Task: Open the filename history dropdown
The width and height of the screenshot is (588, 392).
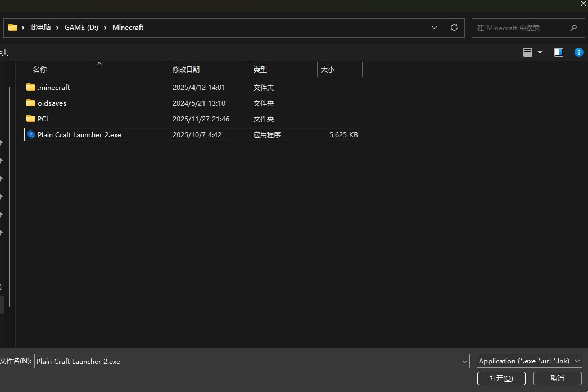Action: pyautogui.click(x=464, y=361)
